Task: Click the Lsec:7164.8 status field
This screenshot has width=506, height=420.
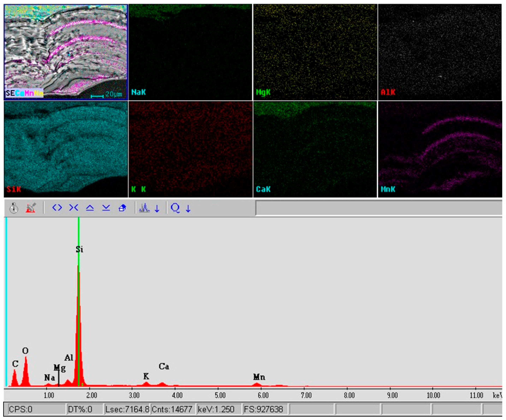Action: click(127, 409)
